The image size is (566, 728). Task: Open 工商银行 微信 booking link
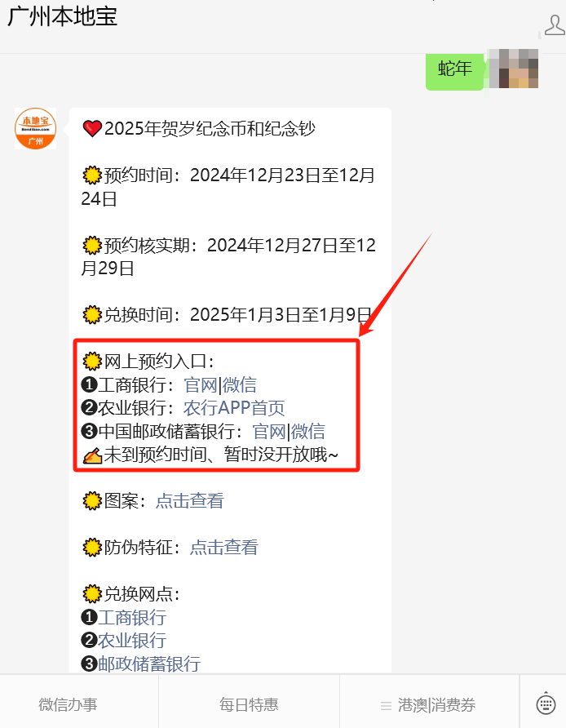click(x=240, y=385)
